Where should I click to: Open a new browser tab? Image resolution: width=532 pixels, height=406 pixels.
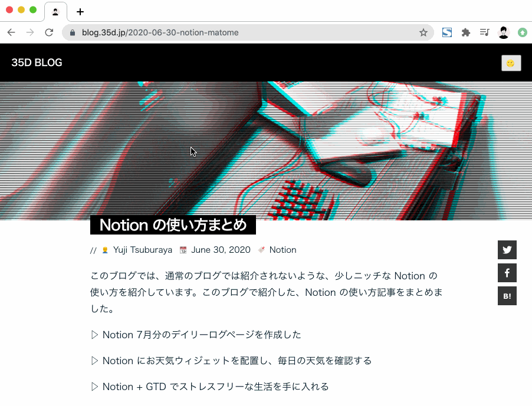point(80,12)
